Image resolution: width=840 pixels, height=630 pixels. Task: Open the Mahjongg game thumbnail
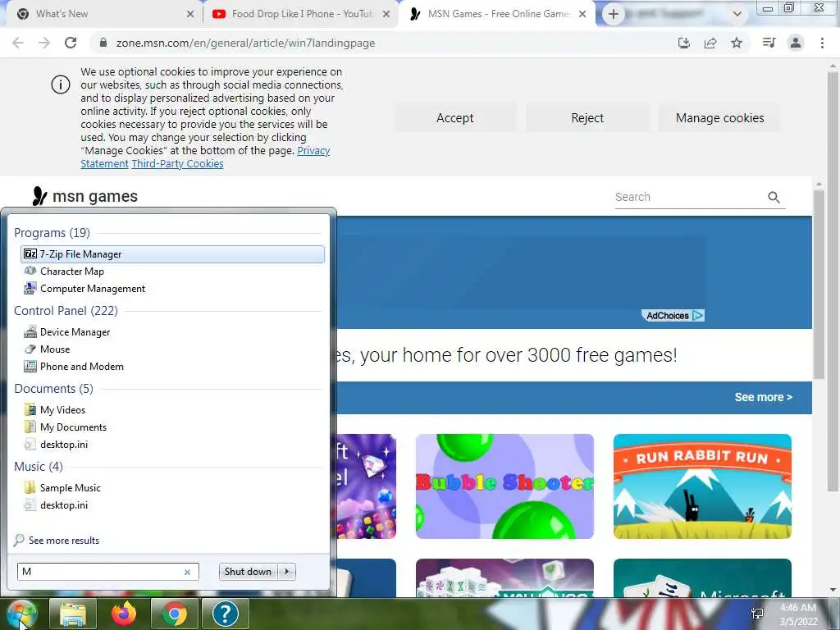point(504,577)
